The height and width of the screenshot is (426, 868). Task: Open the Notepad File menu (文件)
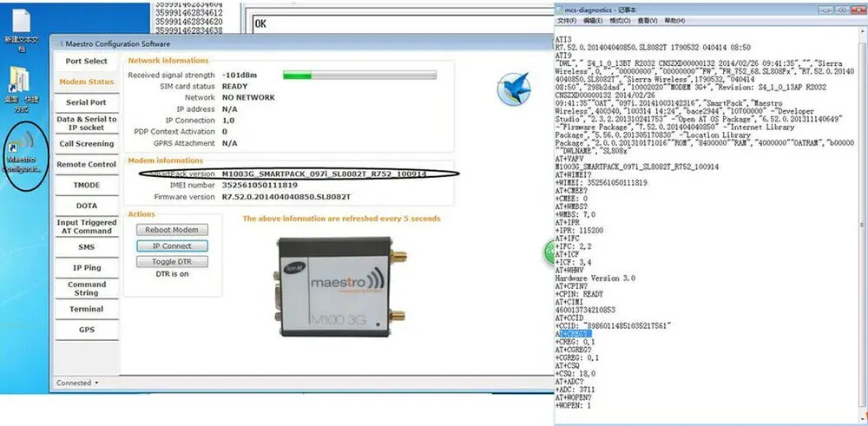coord(567,21)
